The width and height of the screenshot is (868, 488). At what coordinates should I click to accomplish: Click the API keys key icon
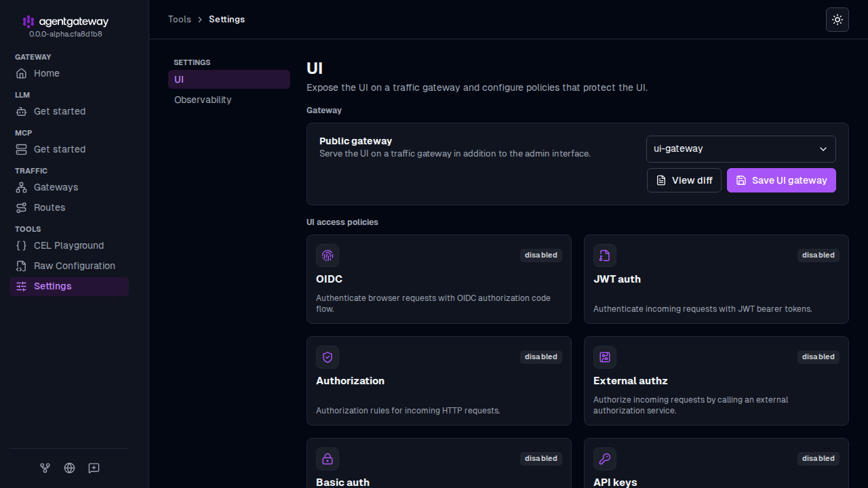[x=605, y=459]
